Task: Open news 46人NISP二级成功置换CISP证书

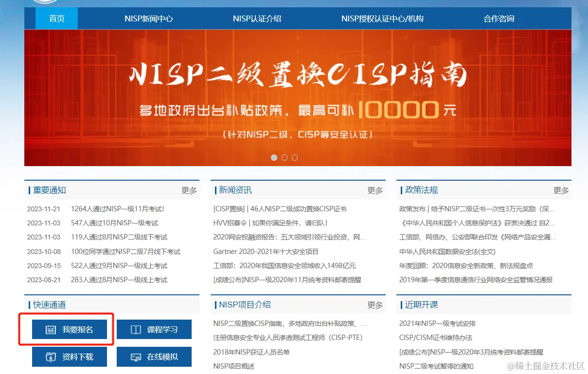Action: 280,209
